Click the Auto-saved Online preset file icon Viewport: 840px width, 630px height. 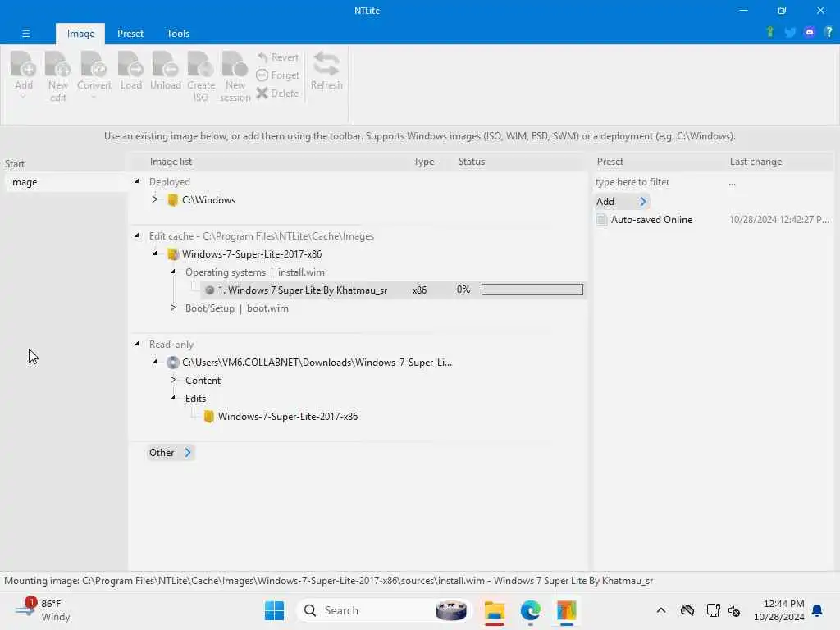pyautogui.click(x=602, y=220)
